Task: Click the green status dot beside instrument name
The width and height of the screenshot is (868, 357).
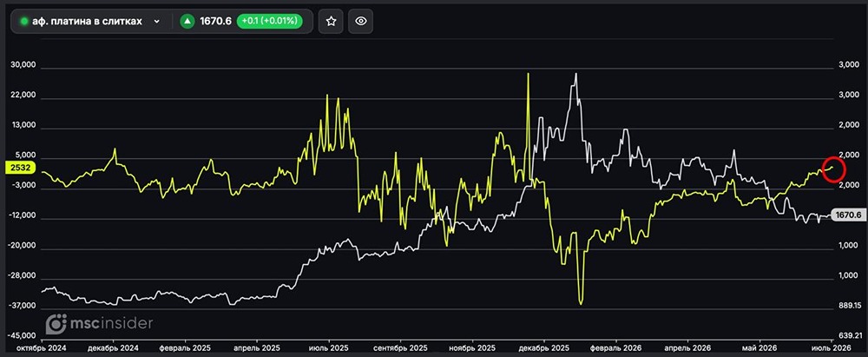Action: tap(23, 21)
